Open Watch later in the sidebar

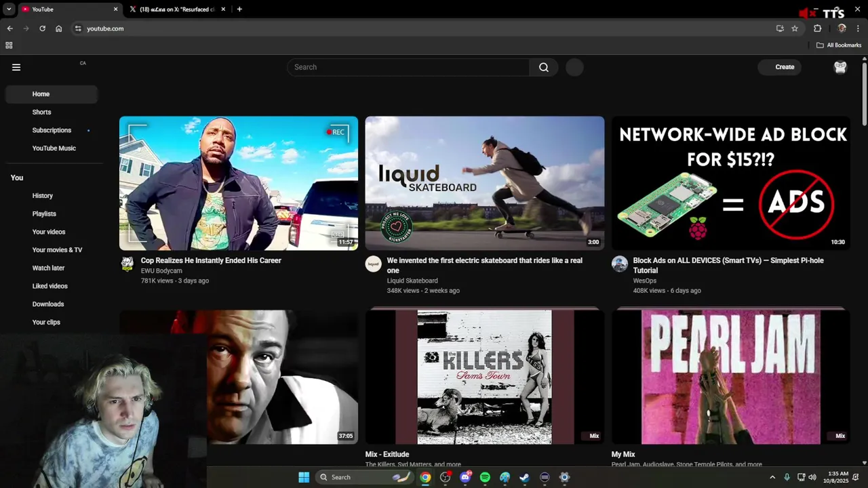[x=52, y=268]
